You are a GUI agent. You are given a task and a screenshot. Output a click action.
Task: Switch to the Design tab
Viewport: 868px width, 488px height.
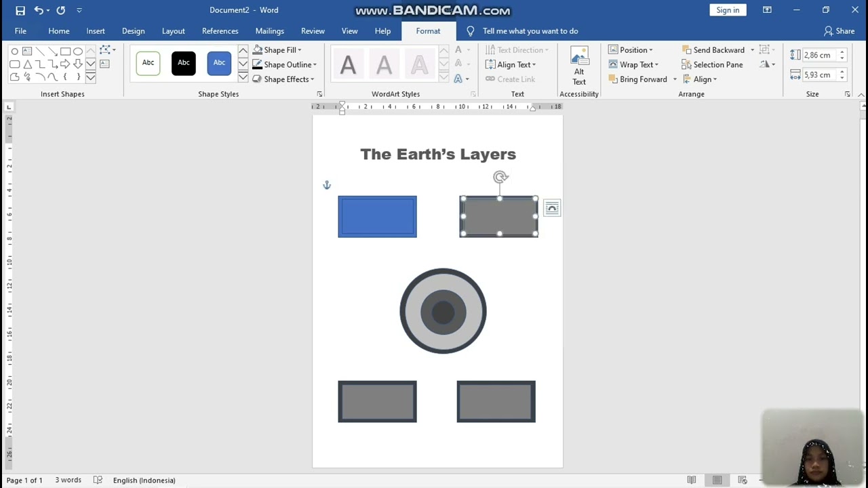tap(133, 31)
